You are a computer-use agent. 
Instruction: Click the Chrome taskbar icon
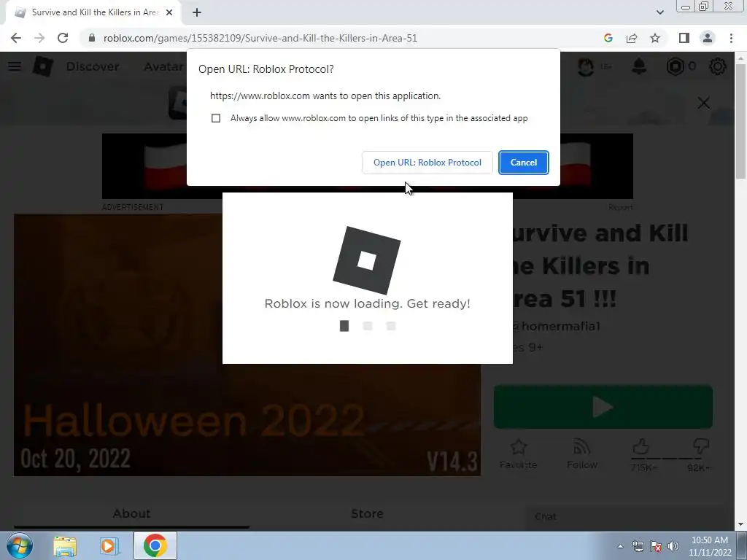155,545
